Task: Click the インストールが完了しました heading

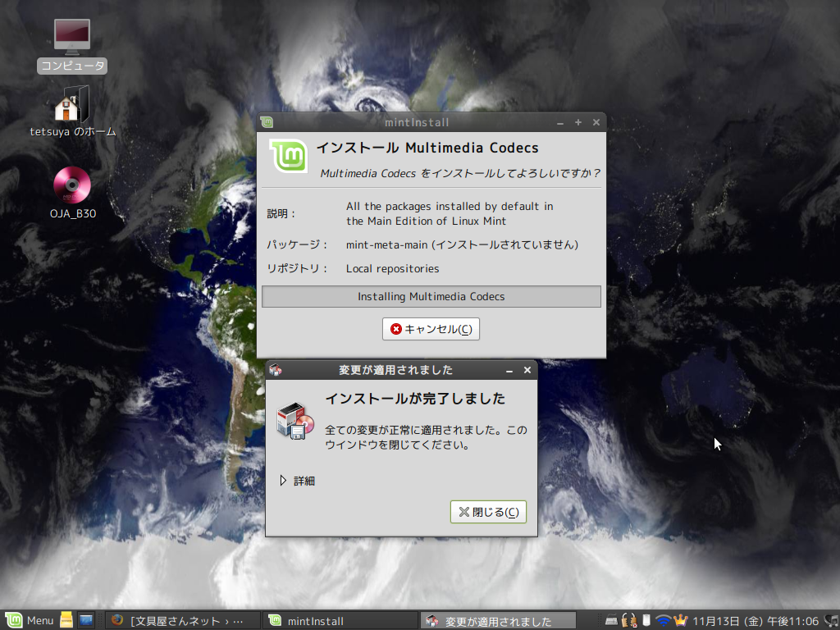Action: tap(415, 399)
